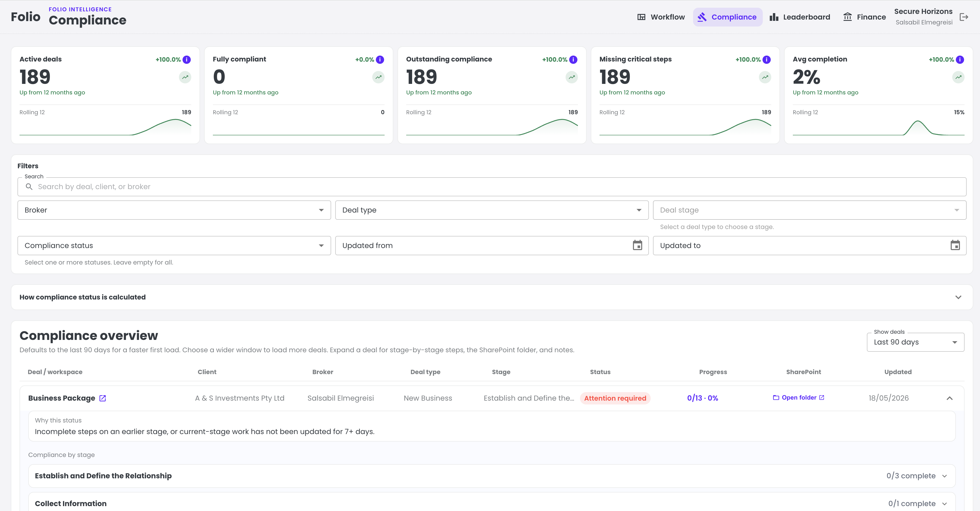
Task: Click 0/13 · 0% progress value
Action: 702,398
